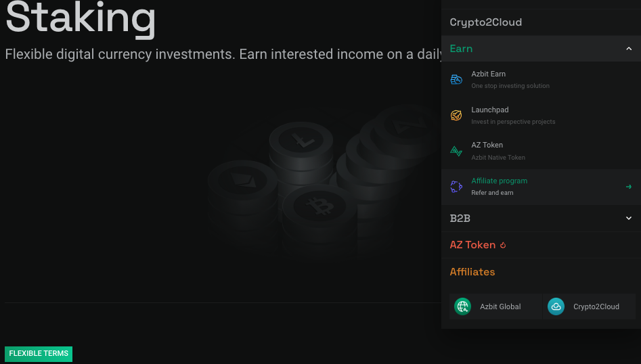The width and height of the screenshot is (641, 364).
Task: Expand the B2B section chevron
Action: tap(629, 218)
